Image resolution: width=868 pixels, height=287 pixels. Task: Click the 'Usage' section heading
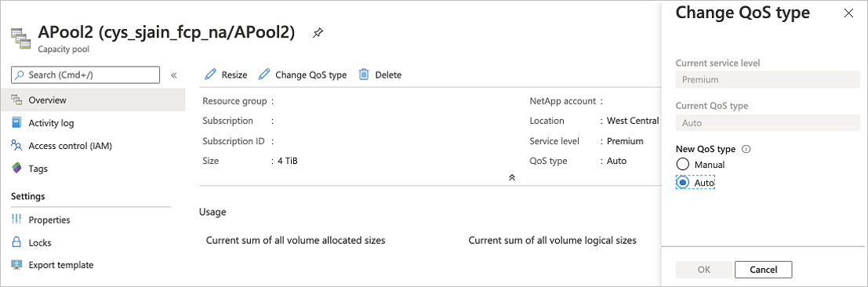click(212, 213)
